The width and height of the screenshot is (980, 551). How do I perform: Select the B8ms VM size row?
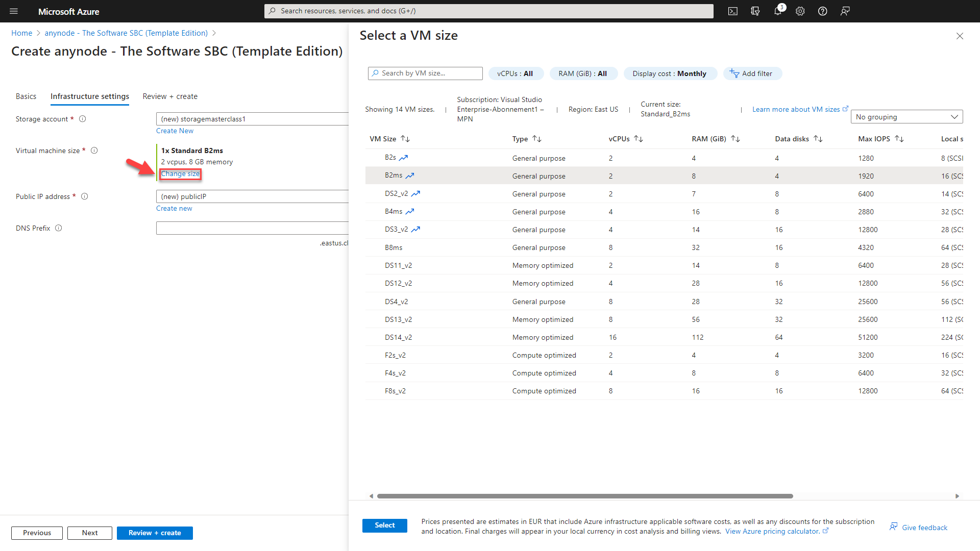[664, 247]
